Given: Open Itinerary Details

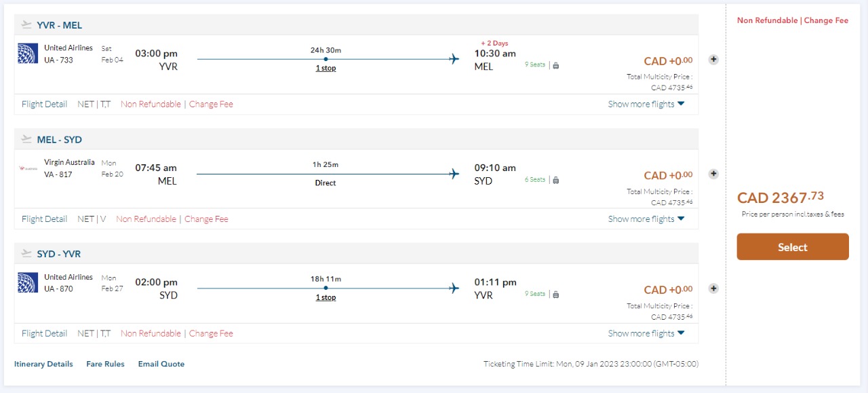Looking at the screenshot, I should 43,364.
